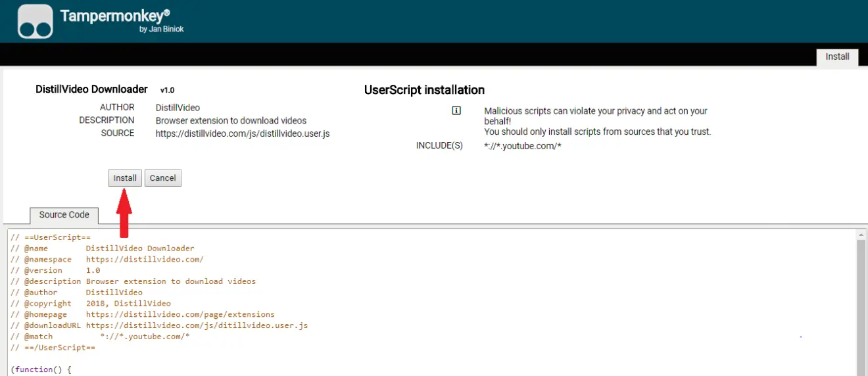Click the UserScript installation heading

click(425, 90)
